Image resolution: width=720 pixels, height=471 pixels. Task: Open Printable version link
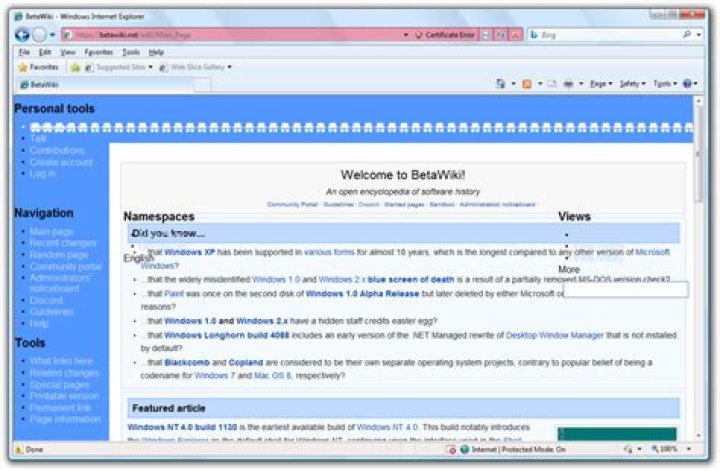pos(64,396)
